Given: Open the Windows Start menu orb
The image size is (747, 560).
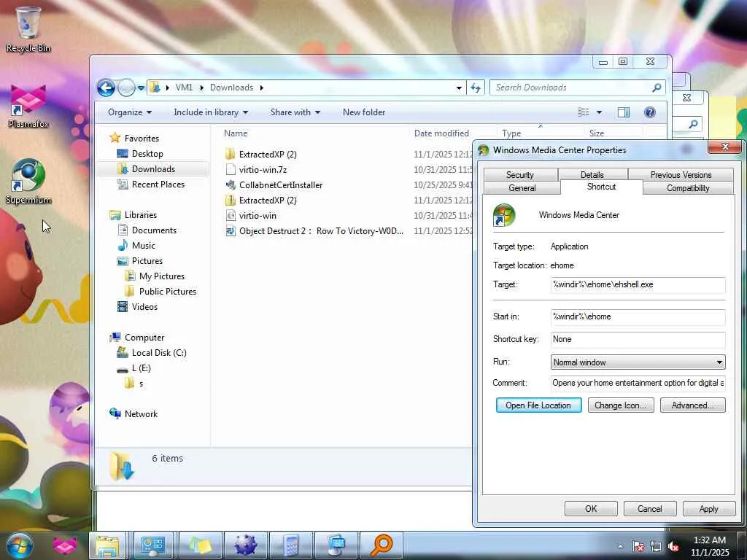Looking at the screenshot, I should (19, 545).
